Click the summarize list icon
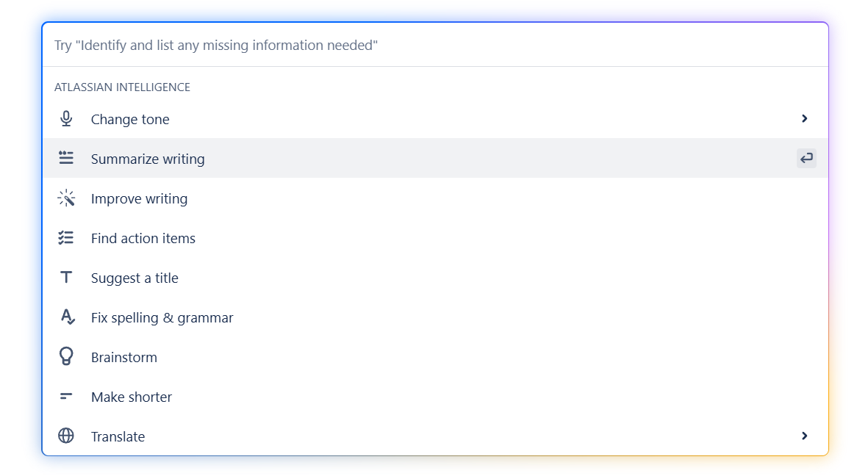868x476 pixels. (66, 158)
